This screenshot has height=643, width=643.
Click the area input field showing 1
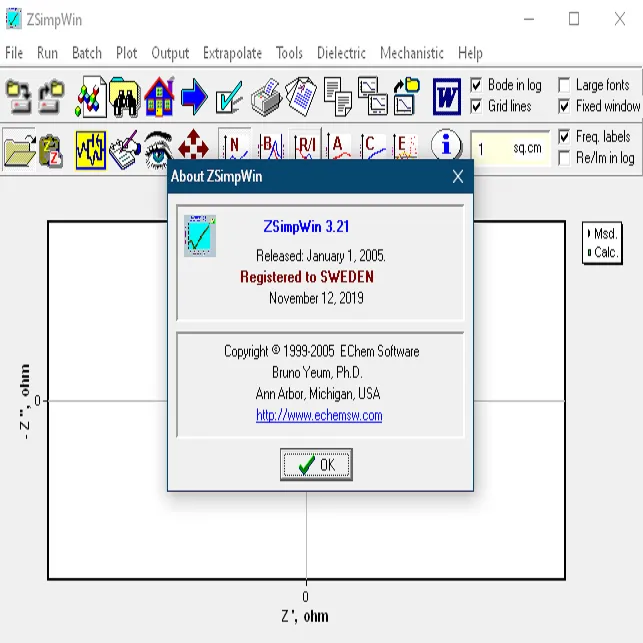[x=510, y=148]
